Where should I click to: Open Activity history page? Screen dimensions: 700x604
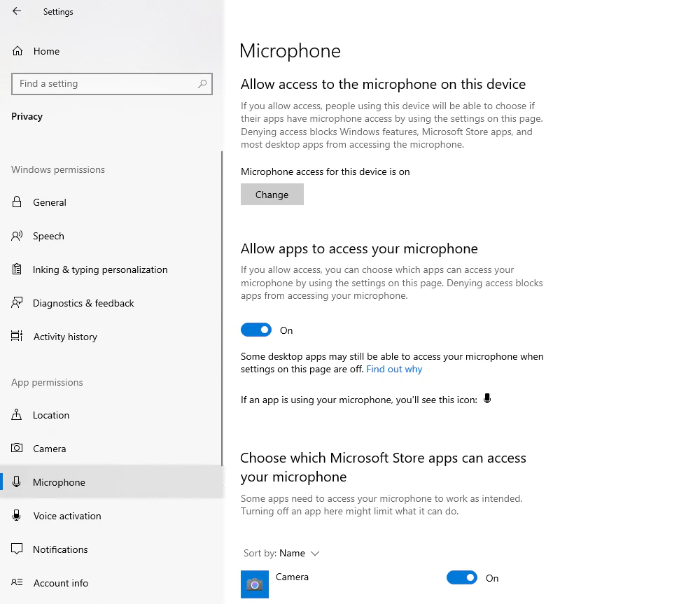(111, 337)
